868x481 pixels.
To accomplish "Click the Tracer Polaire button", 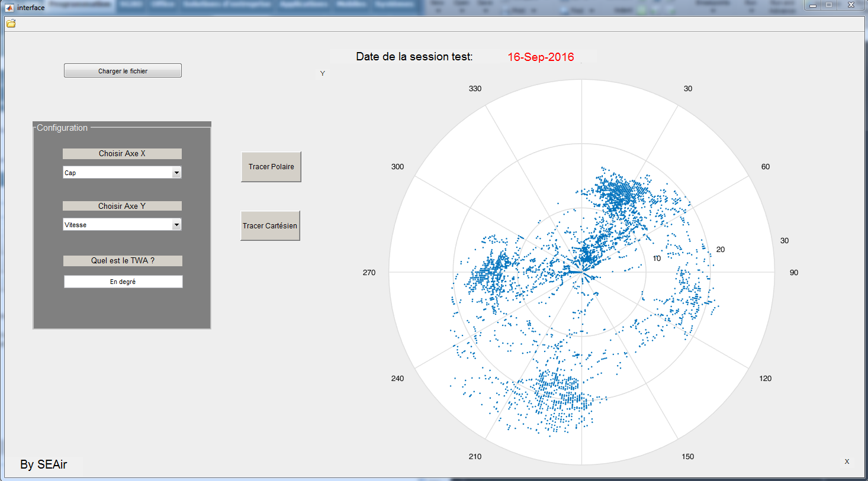I will pyautogui.click(x=271, y=167).
